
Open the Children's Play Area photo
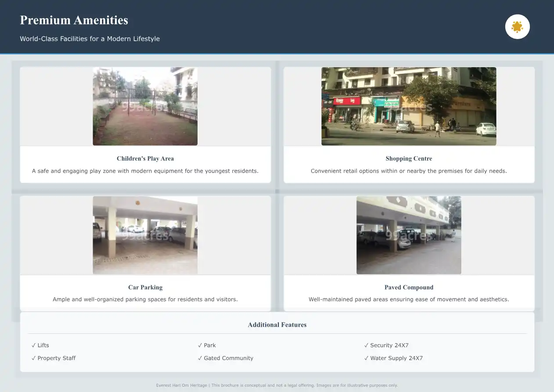coord(145,106)
